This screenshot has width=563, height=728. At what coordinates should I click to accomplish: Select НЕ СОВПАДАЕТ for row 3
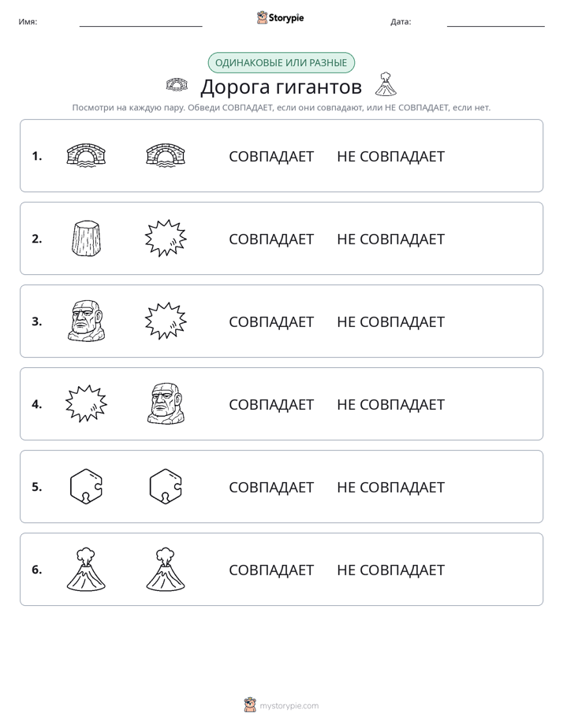[x=390, y=321]
